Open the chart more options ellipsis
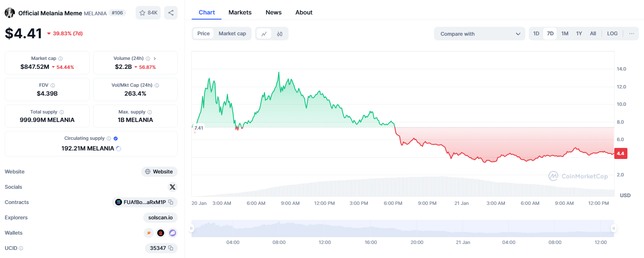644x258 pixels. coord(632,34)
